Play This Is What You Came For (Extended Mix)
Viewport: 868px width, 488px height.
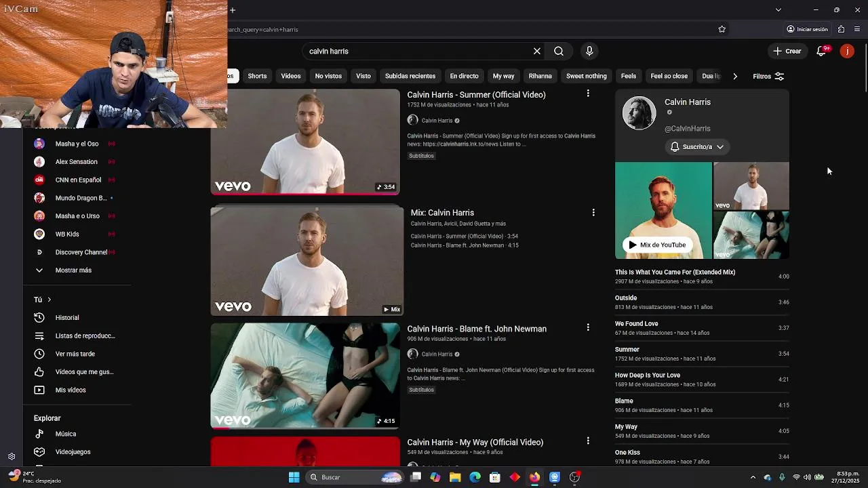[702, 277]
